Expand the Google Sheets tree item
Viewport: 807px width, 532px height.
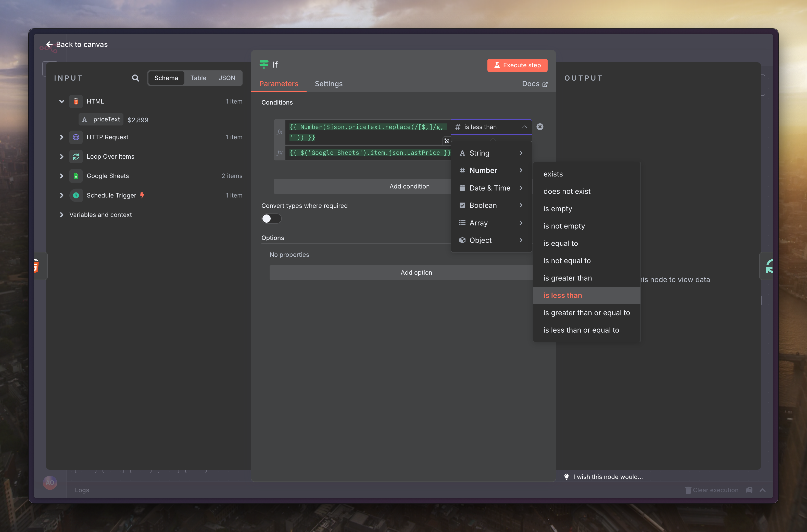click(61, 176)
